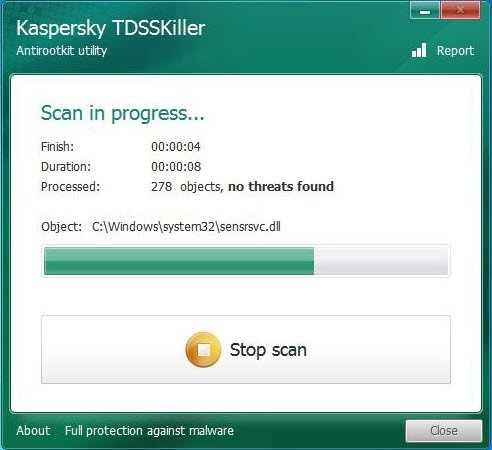This screenshot has height=450, width=492.
Task: Click the processed objects count 278
Action: coord(161,187)
